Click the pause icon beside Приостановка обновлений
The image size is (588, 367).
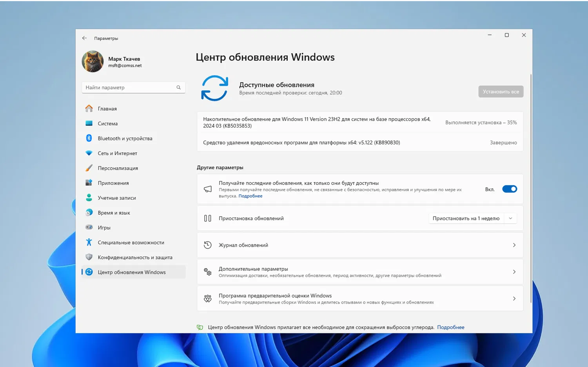coord(208,219)
